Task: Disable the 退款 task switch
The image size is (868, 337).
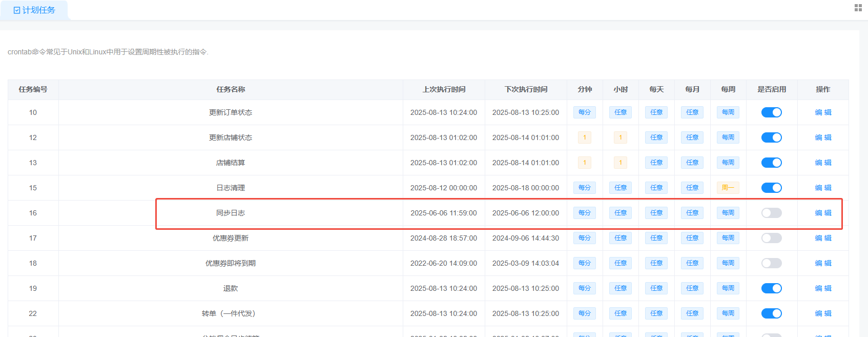Action: (x=771, y=288)
